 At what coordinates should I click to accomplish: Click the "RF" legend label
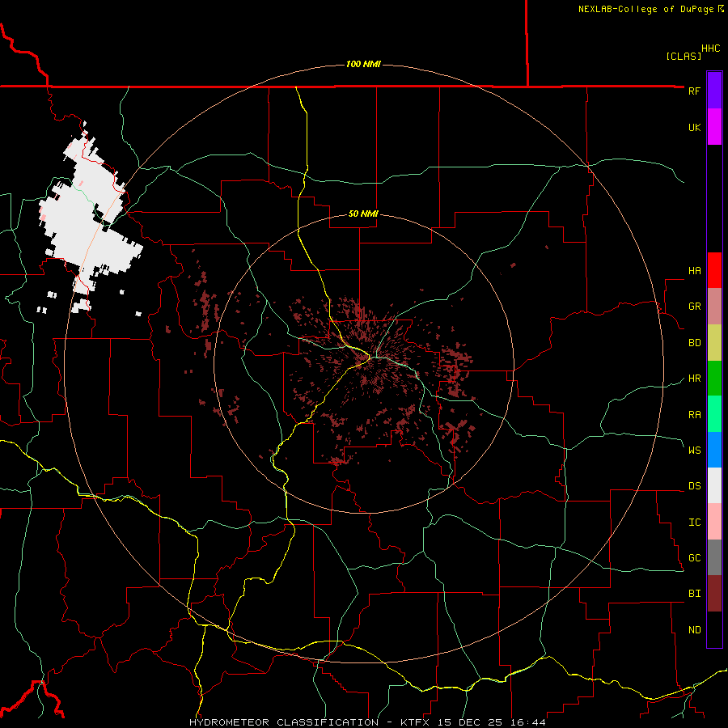pos(694,91)
